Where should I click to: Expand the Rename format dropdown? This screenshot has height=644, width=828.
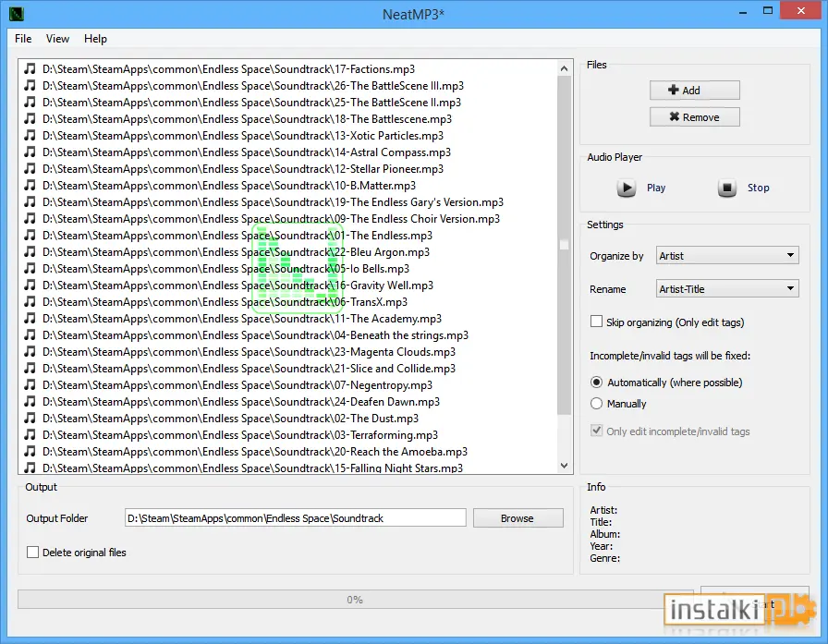[727, 289]
